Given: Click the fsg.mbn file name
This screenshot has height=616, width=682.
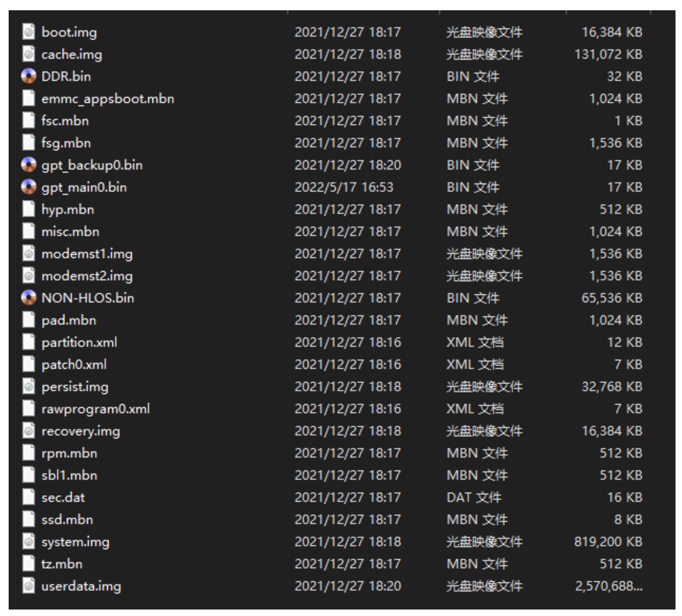Looking at the screenshot, I should pyautogui.click(x=66, y=143).
